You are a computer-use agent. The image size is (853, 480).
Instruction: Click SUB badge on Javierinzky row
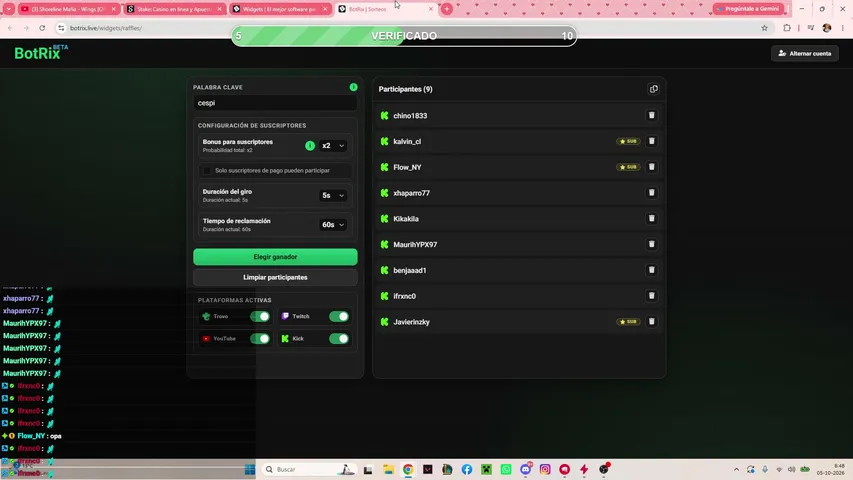(628, 322)
